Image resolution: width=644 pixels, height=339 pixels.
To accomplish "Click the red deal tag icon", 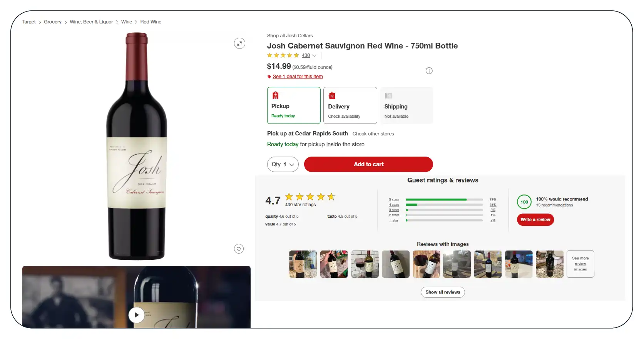I will [x=269, y=77].
